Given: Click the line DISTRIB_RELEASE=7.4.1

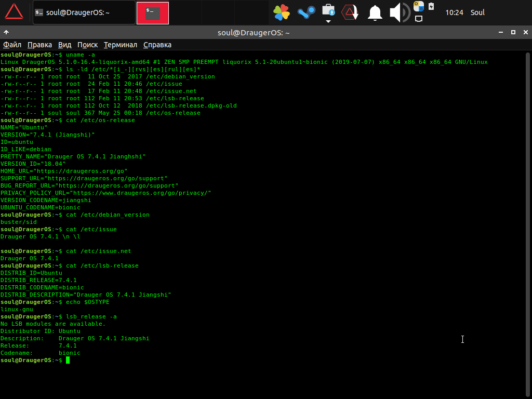Looking at the screenshot, I should (x=38, y=280).
